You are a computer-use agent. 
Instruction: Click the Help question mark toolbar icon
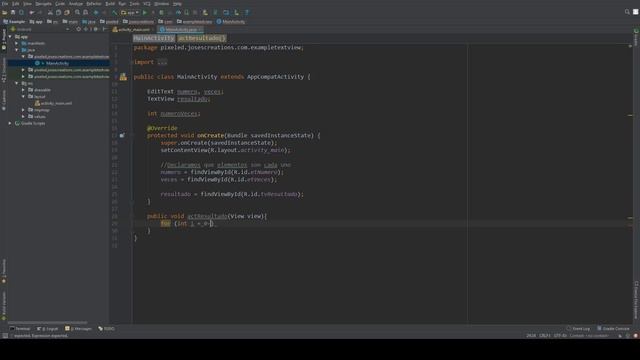[247, 13]
